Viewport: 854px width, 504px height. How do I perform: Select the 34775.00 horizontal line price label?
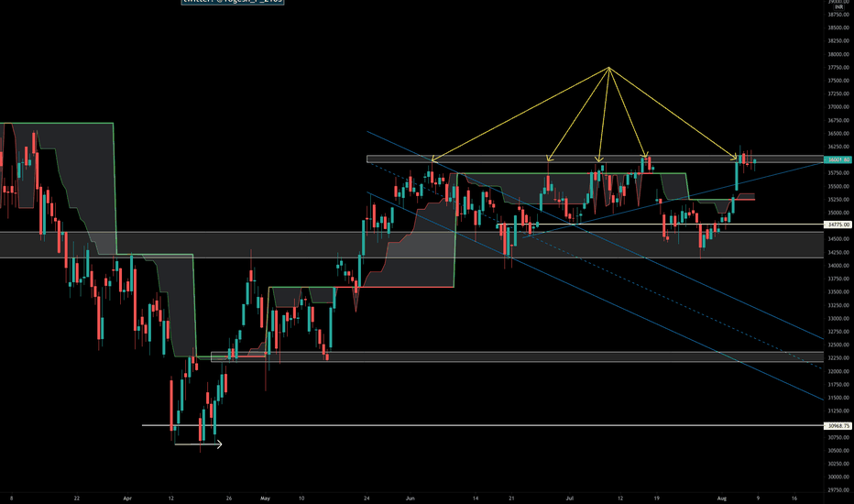(x=838, y=225)
